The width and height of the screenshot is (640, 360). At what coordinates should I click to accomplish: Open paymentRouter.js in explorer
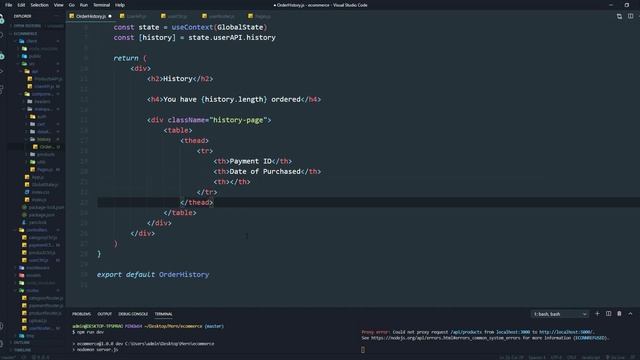[43, 305]
